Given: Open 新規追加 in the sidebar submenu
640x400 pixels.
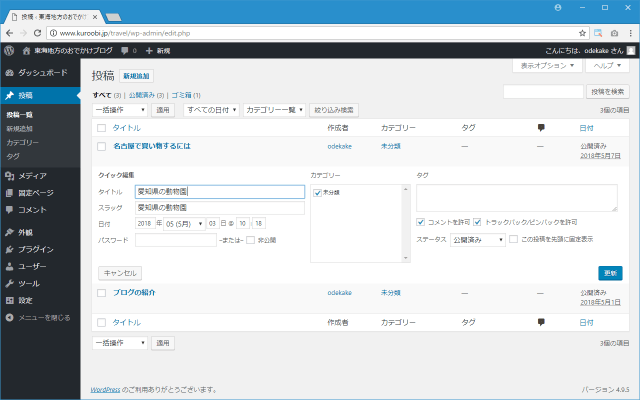Looking at the screenshot, I should pyautogui.click(x=20, y=129).
